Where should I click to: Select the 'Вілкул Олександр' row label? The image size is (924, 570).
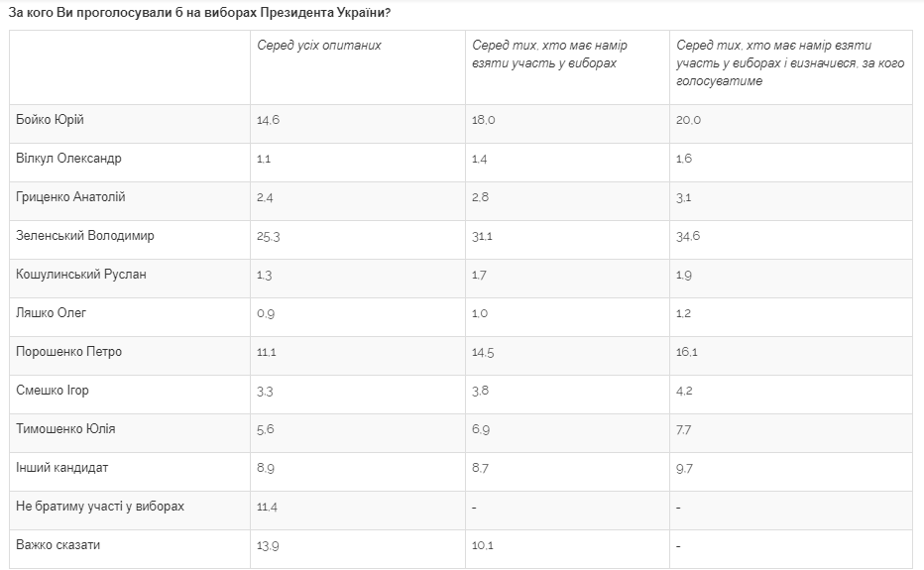tap(69, 159)
